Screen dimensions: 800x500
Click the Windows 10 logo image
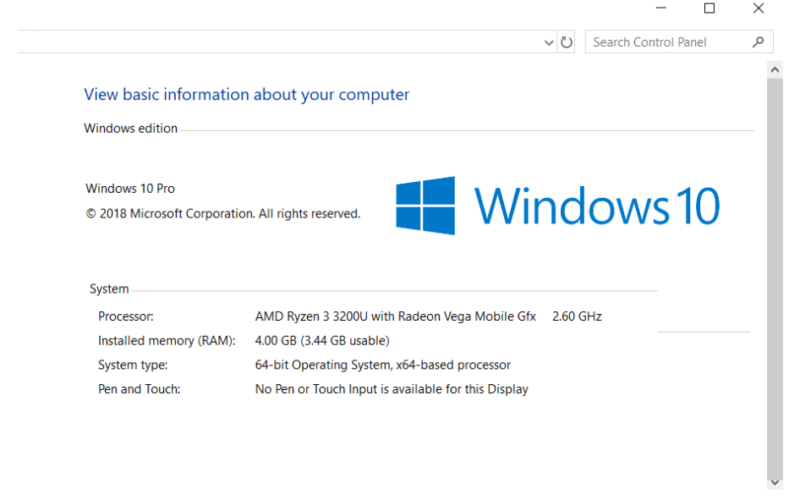(x=558, y=206)
